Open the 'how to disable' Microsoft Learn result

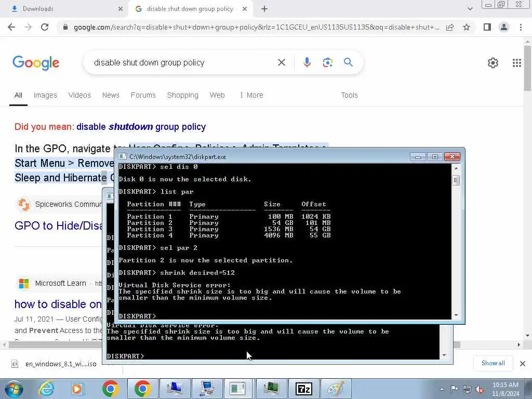coord(58,304)
